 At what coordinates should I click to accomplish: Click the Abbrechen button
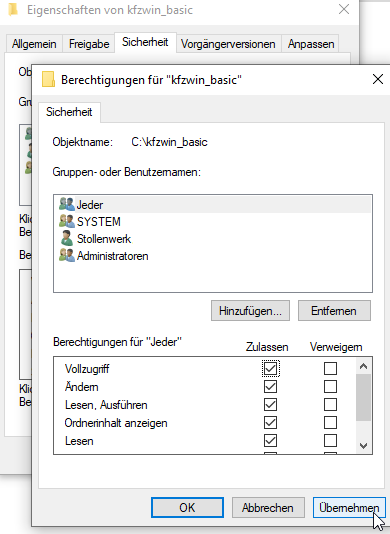tap(268, 507)
